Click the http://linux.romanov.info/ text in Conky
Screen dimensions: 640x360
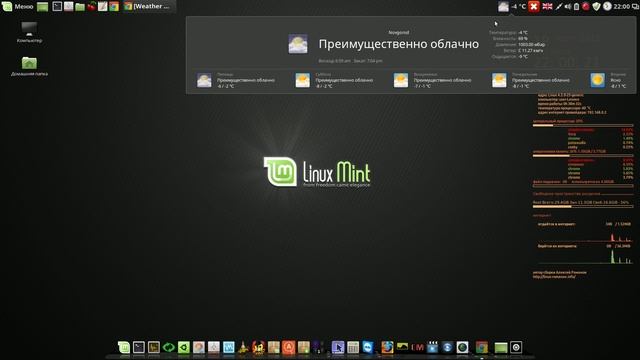(554, 277)
